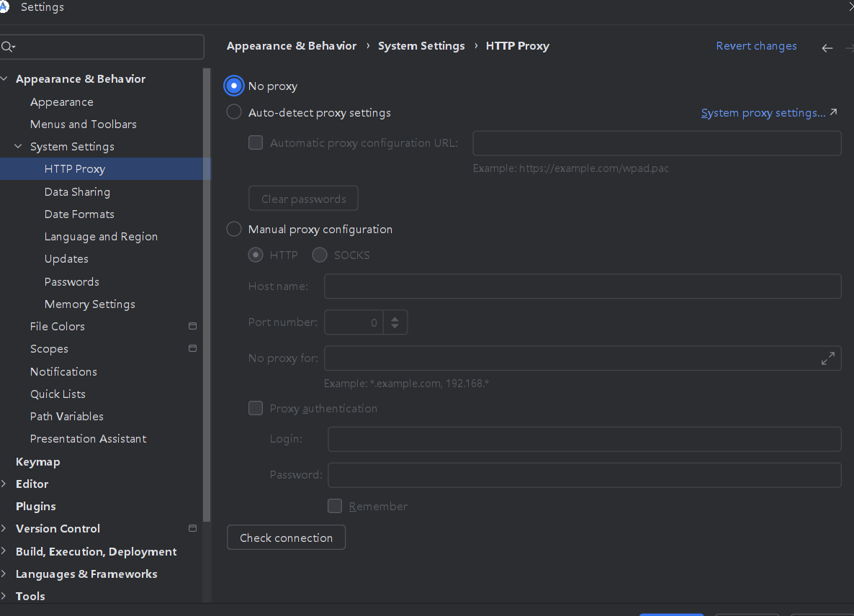Click the Check connection button
Viewport: 854px width, 616px height.
286,538
